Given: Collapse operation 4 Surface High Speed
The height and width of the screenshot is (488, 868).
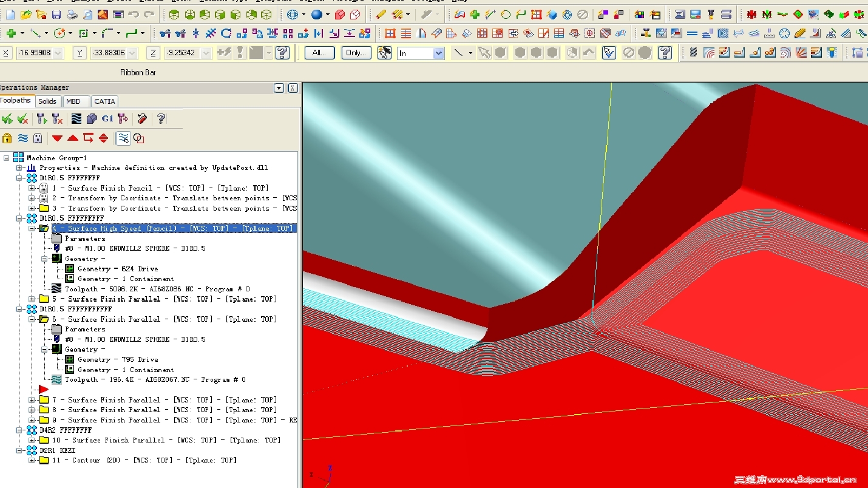Looking at the screenshot, I should [32, 229].
